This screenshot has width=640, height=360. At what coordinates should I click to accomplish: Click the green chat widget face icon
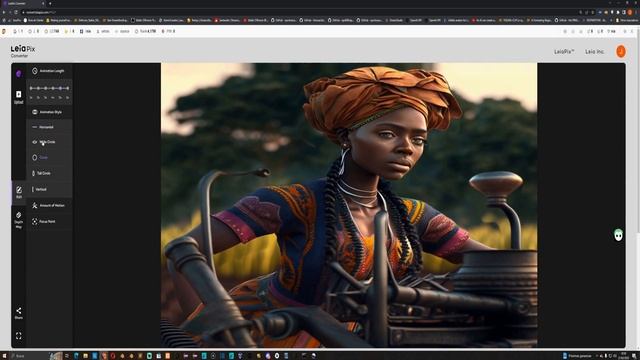click(x=618, y=235)
